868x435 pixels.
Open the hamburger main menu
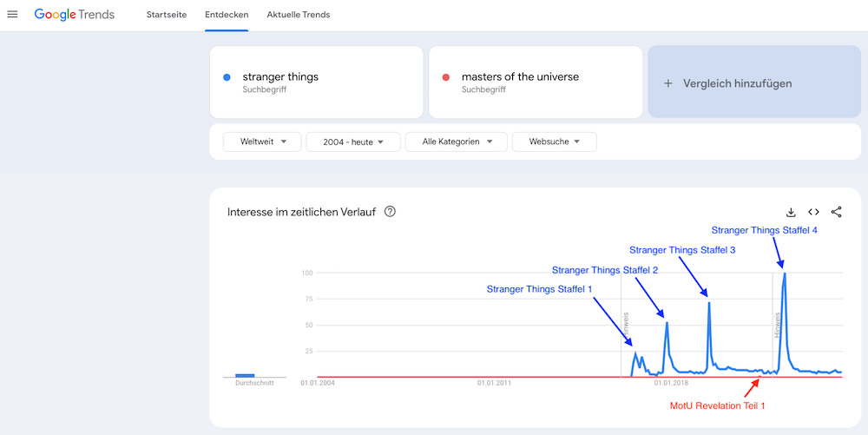12,15
